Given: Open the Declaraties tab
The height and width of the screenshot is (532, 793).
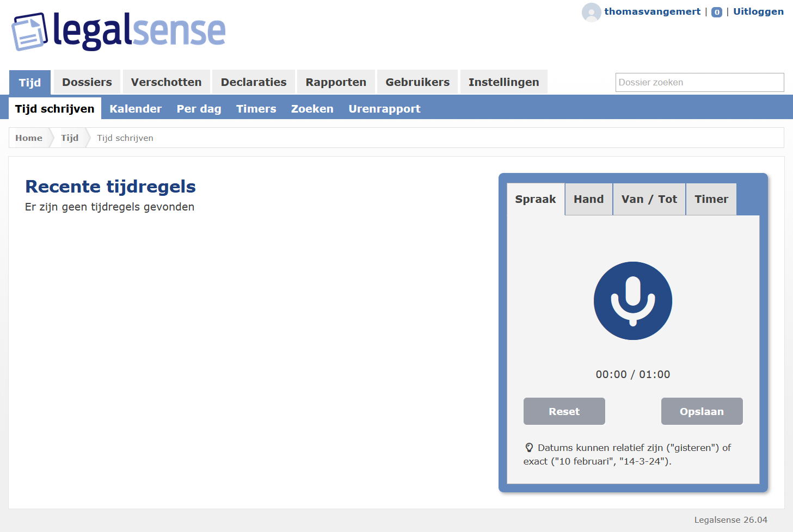Looking at the screenshot, I should (254, 82).
